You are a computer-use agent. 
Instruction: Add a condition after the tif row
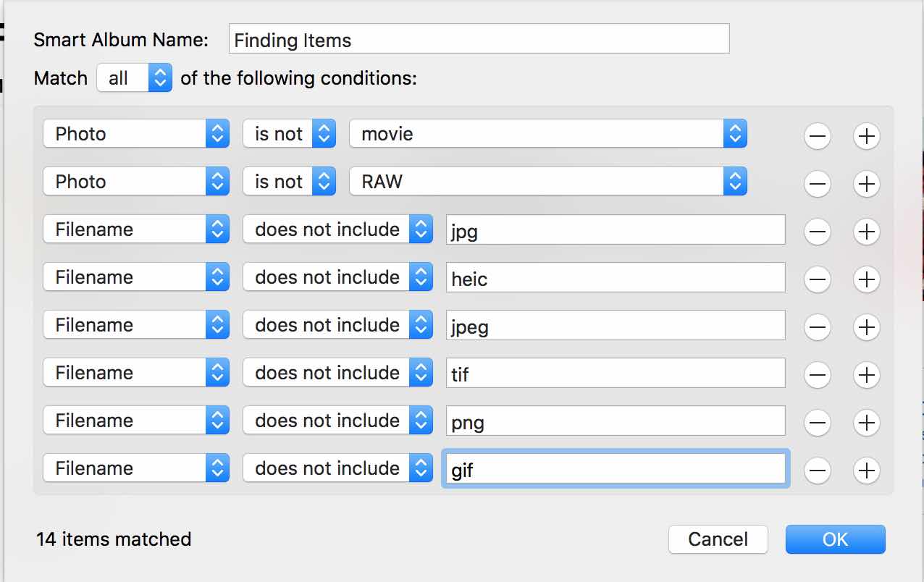click(x=866, y=375)
